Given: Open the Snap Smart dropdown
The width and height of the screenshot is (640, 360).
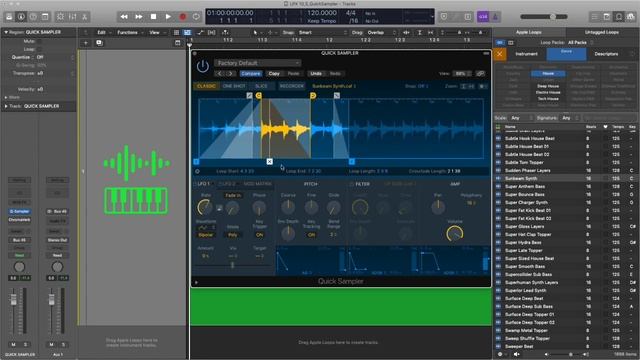Looking at the screenshot, I should click(x=322, y=32).
